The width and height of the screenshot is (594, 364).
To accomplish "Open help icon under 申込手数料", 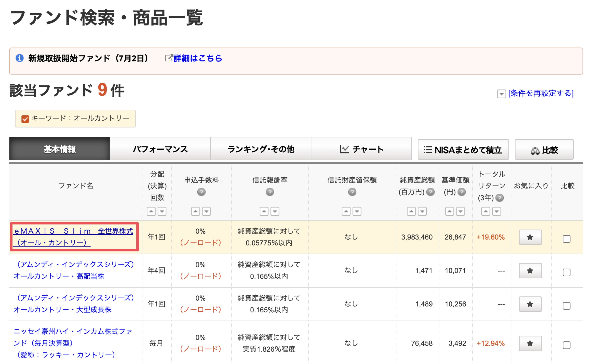I will 201,192.
